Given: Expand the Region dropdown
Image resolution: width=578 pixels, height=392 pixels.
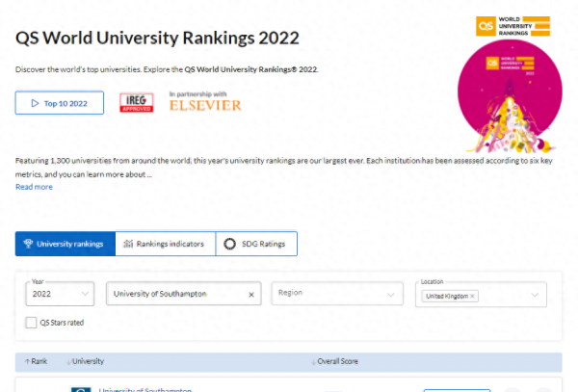Looking at the screenshot, I should click(337, 294).
